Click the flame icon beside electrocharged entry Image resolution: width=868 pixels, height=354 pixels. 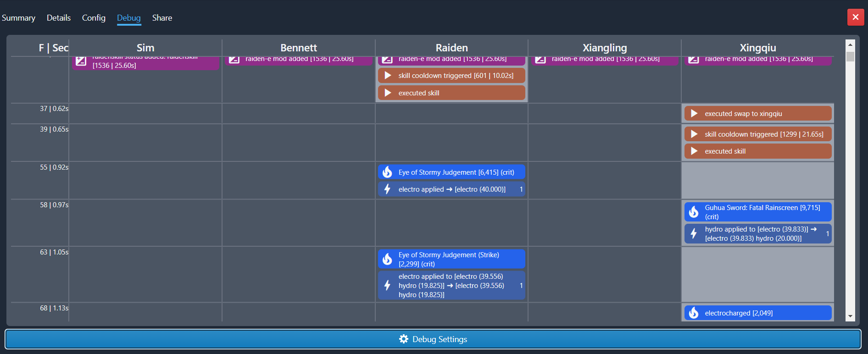[x=694, y=313]
